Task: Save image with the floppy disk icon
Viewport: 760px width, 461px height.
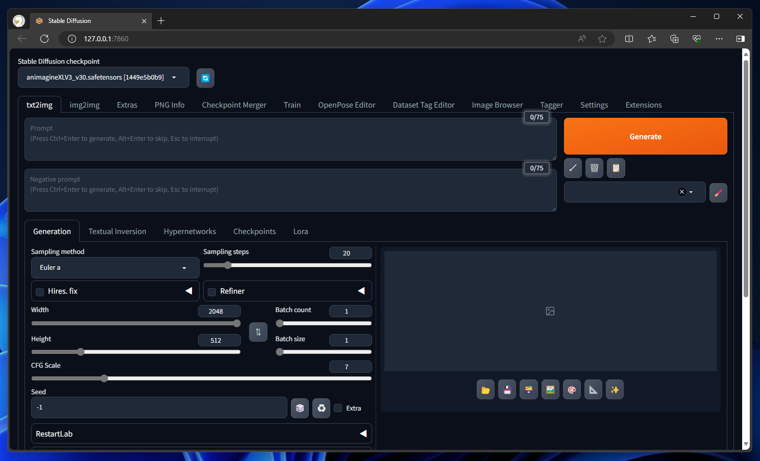Action: point(507,390)
